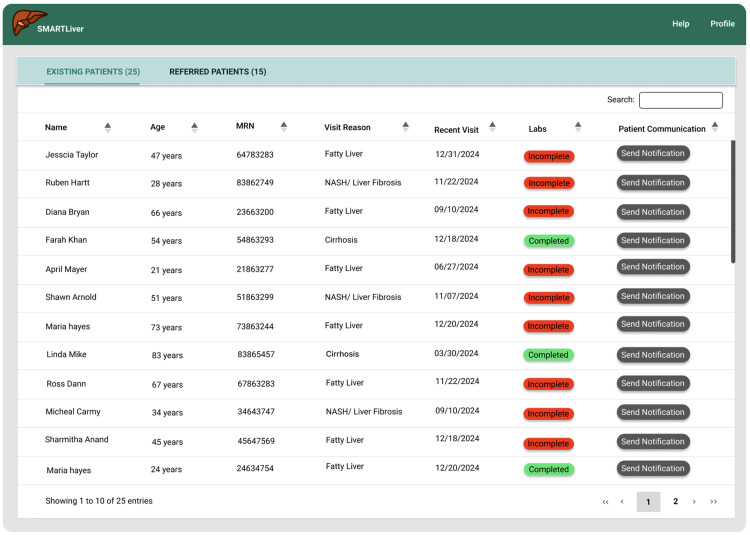Image resolution: width=750 pixels, height=535 pixels.
Task: Go to next page chevron
Action: pyautogui.click(x=694, y=502)
